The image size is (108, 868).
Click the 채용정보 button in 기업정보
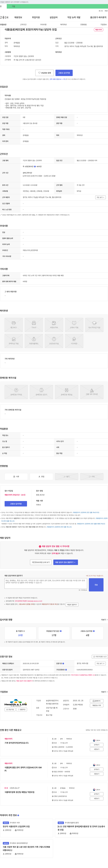tap(97, 705)
